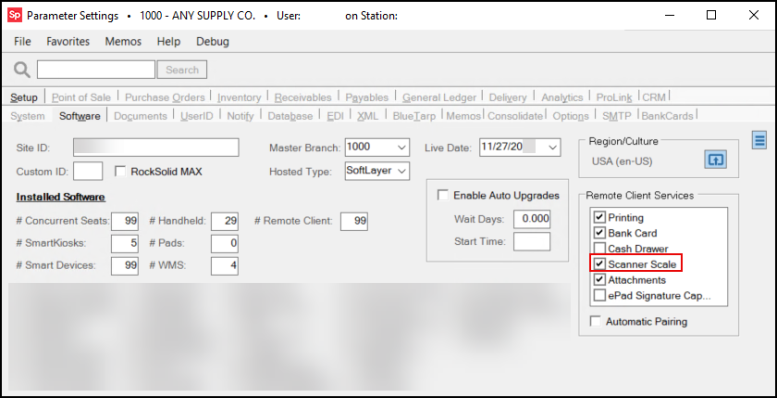Switch to the Analytics tab
This screenshot has width=777, height=398.
pyautogui.click(x=562, y=97)
